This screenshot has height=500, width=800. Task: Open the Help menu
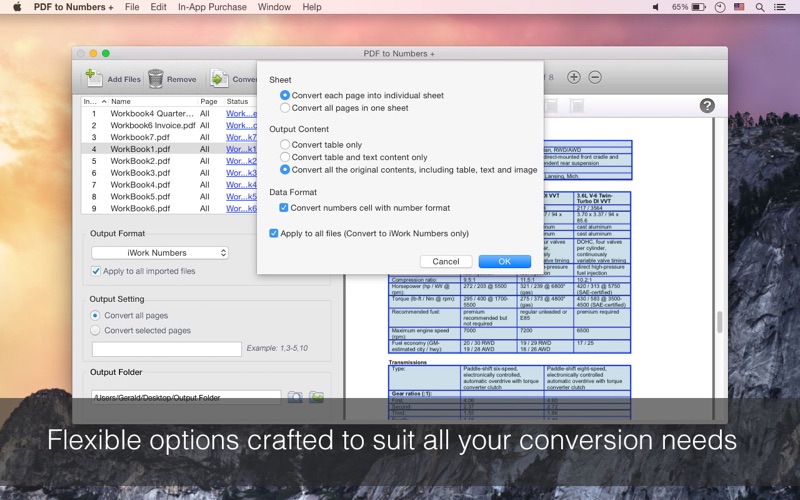coord(312,7)
